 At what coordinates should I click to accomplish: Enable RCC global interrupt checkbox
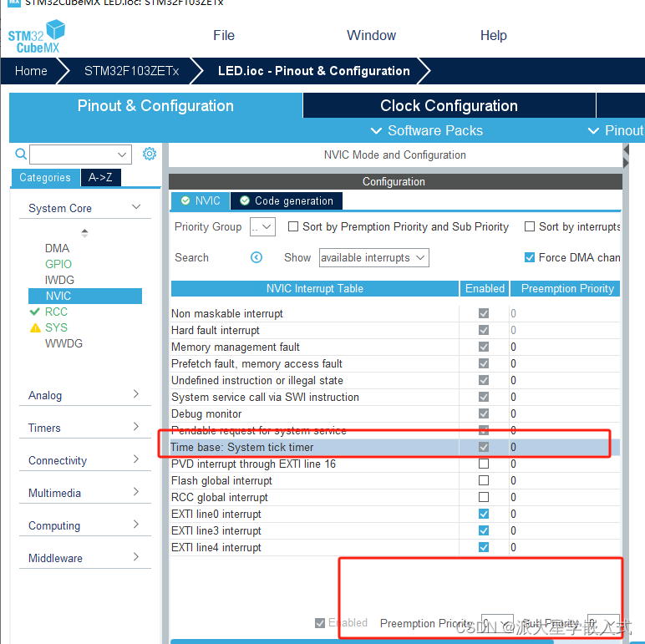(484, 497)
